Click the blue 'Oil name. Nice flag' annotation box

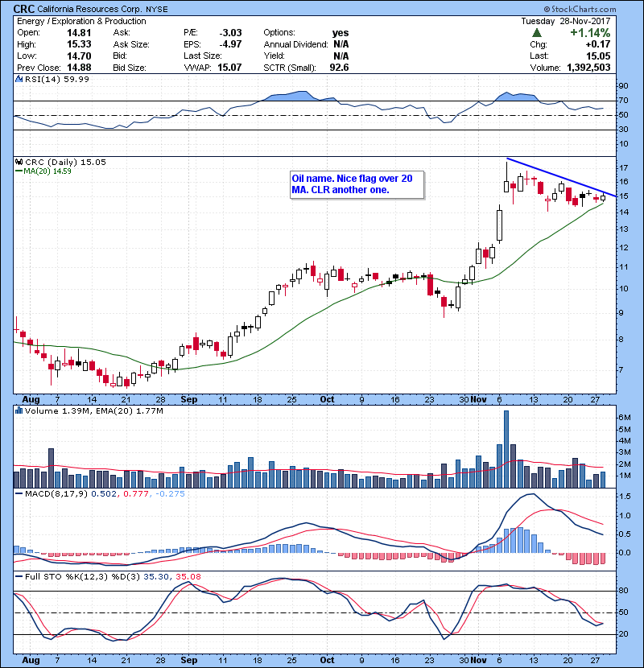[357, 184]
